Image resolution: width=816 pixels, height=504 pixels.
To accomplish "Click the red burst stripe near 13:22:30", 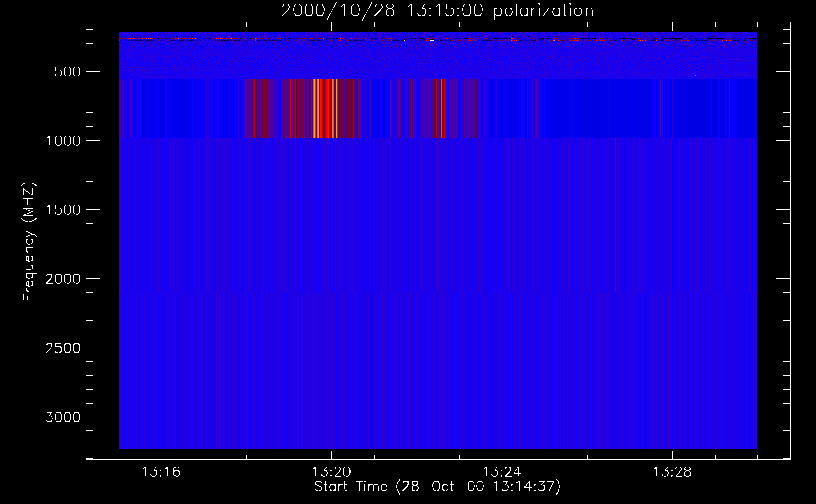I will coord(441,108).
